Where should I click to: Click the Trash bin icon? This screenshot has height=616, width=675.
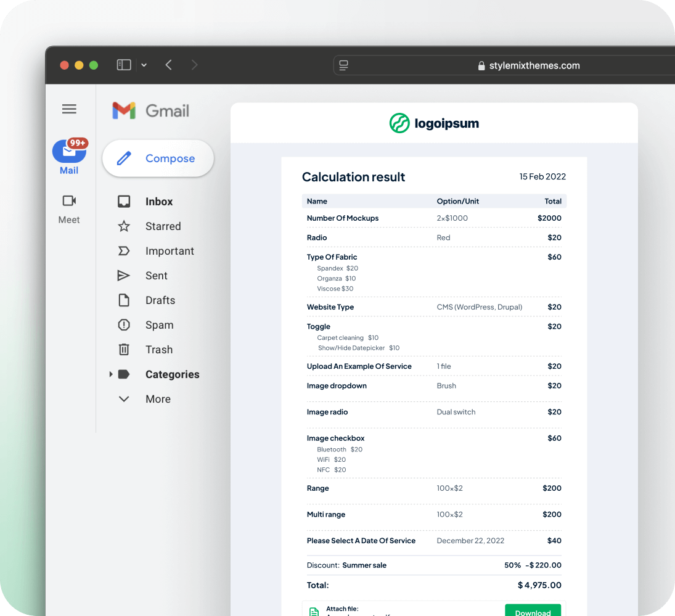click(124, 350)
